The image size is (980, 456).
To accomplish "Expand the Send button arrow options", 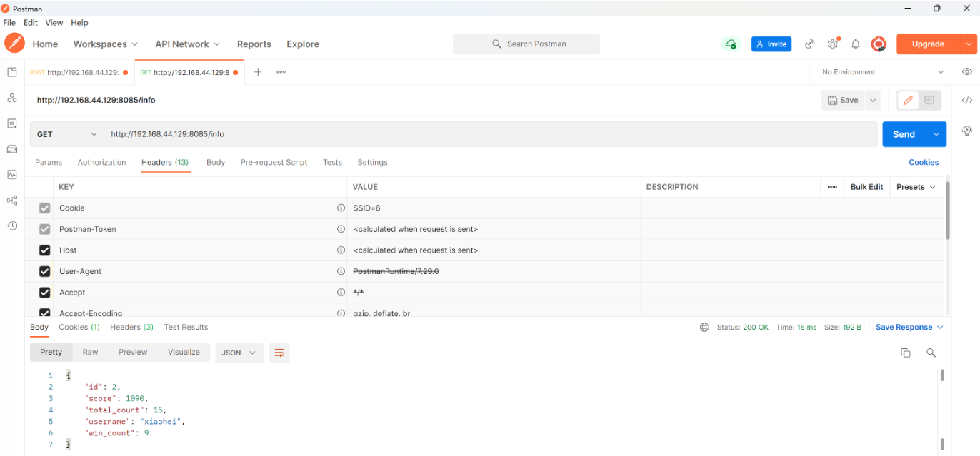I will click(x=936, y=134).
